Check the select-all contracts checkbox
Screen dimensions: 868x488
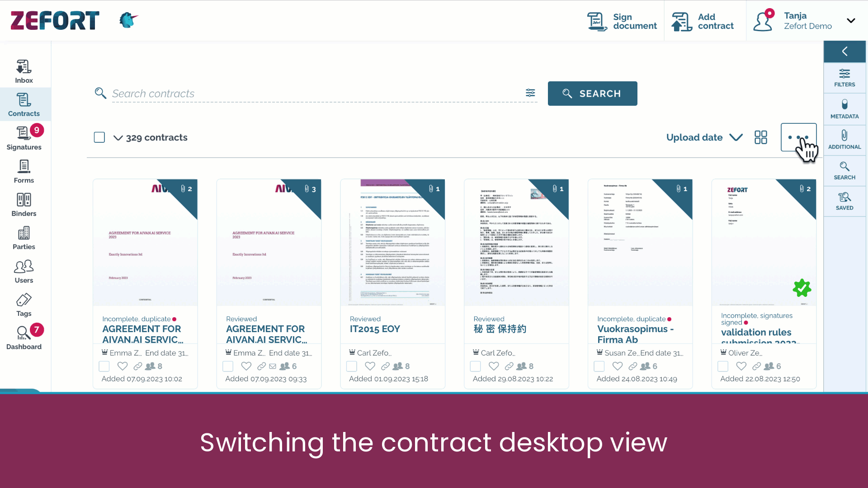99,137
